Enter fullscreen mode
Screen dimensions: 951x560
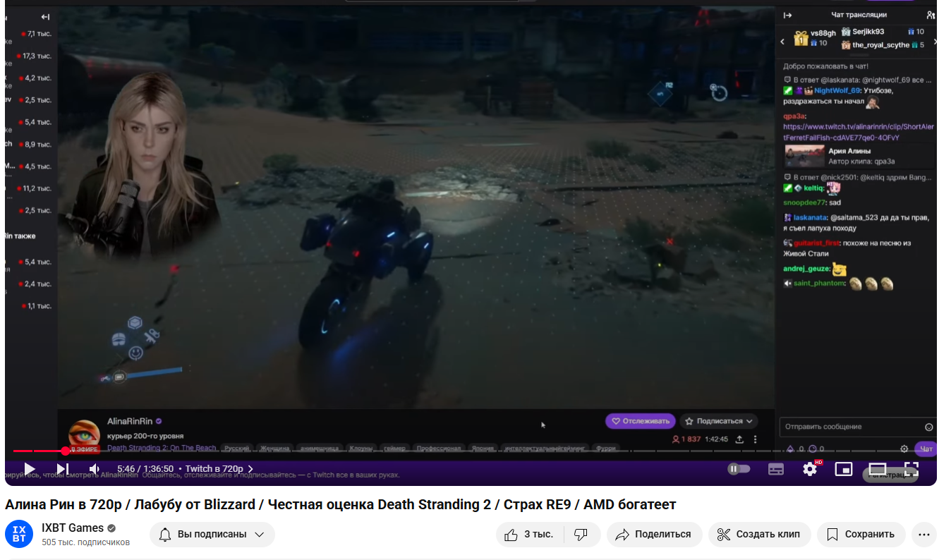tap(911, 468)
